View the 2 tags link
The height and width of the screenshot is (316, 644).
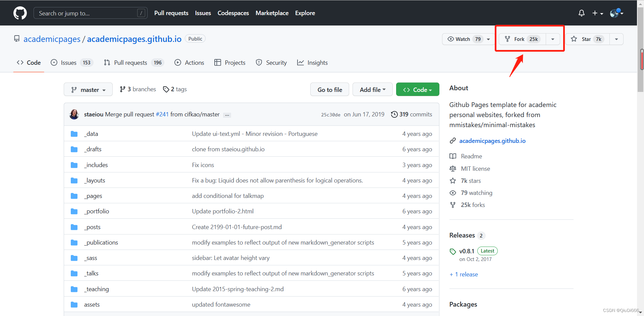[x=175, y=89]
